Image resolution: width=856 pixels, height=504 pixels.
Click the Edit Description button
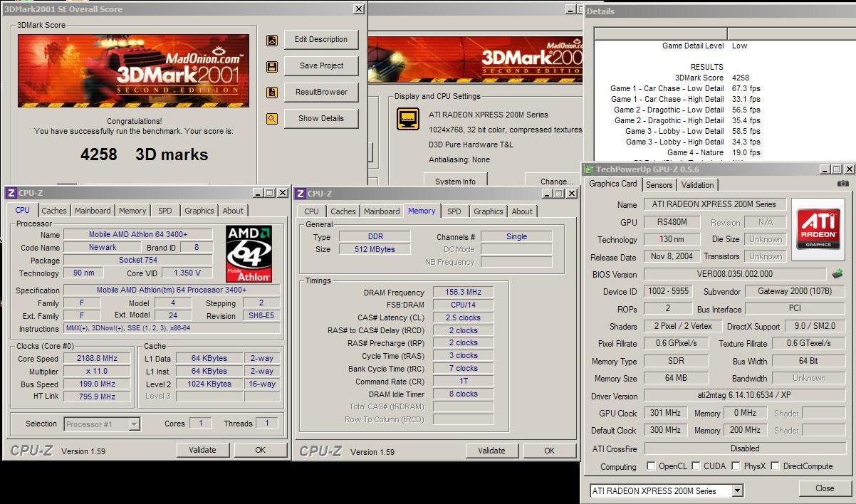pos(321,40)
